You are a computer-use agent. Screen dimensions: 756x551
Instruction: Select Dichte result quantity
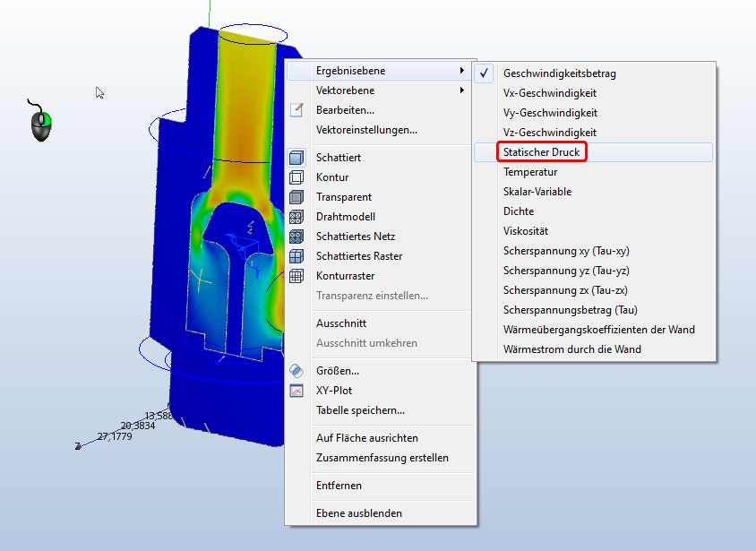[594, 211]
